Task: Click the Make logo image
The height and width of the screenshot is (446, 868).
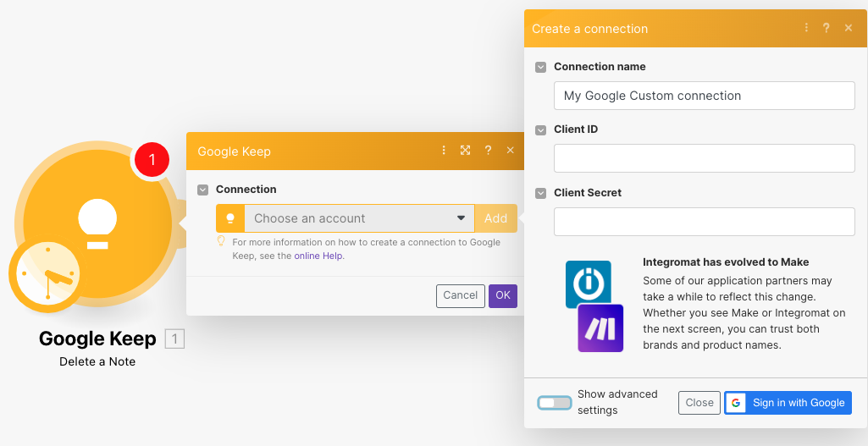Action: pyautogui.click(x=600, y=328)
